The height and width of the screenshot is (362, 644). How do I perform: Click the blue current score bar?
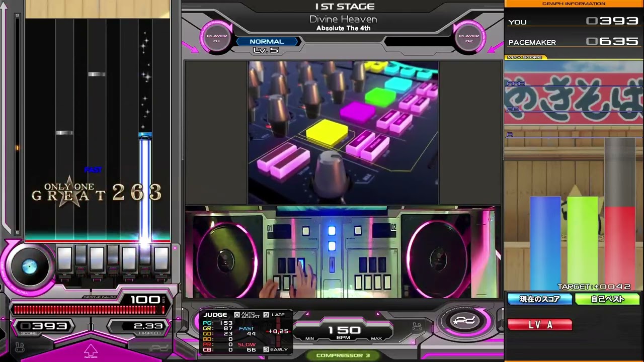pos(545,243)
